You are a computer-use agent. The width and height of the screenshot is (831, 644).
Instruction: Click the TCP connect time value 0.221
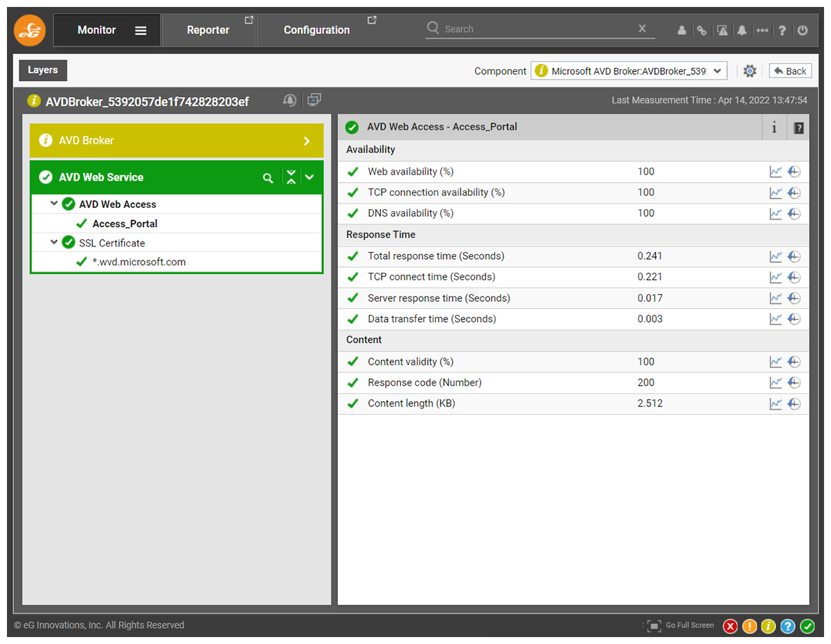[x=650, y=277]
